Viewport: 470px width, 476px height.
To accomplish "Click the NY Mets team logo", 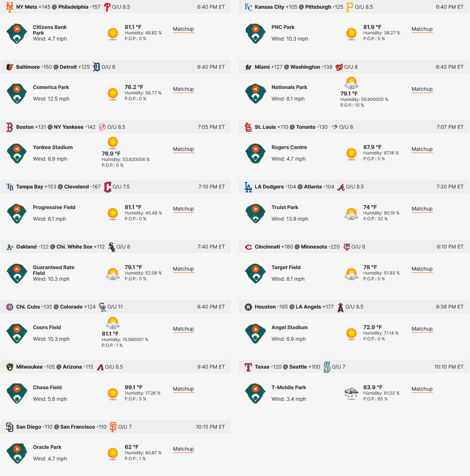I will 10,7.
